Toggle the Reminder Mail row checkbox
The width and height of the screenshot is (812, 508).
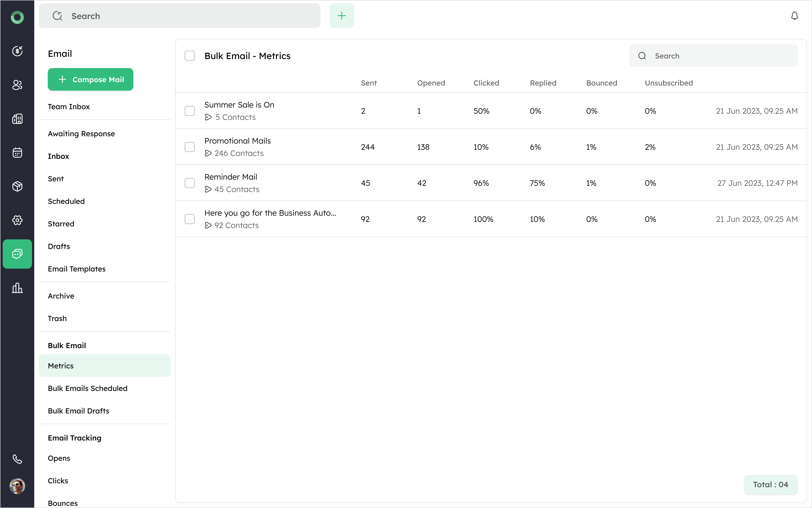click(x=190, y=183)
